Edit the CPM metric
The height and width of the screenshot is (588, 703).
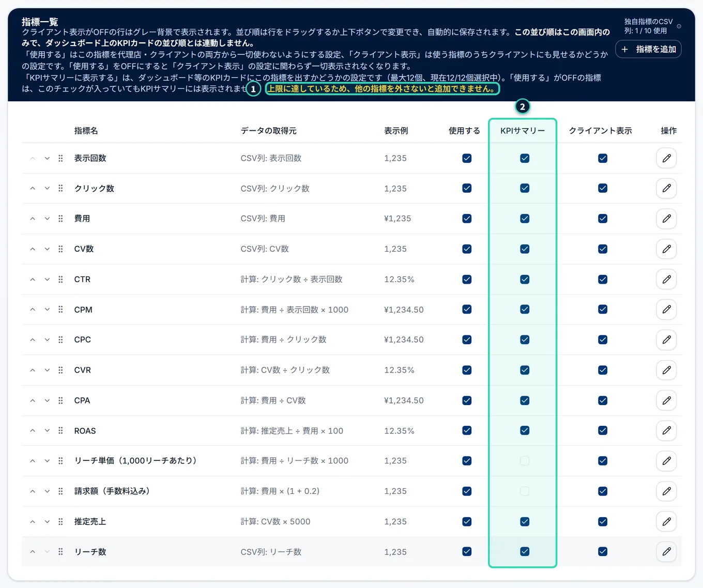tap(666, 310)
